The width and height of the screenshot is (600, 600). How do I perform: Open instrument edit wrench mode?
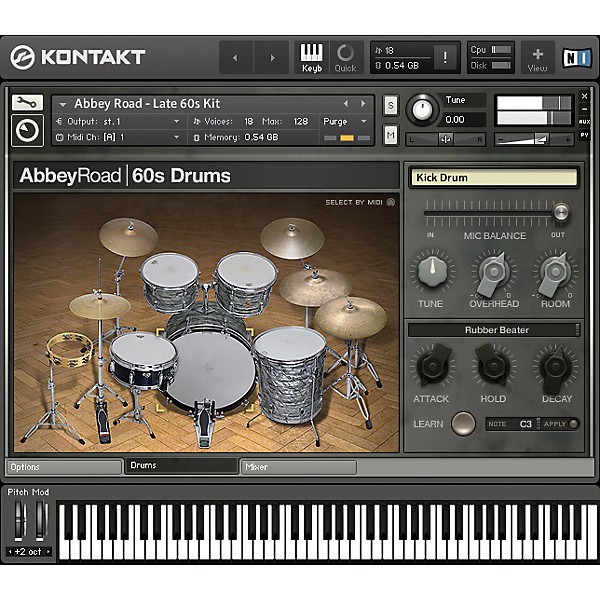point(28,103)
